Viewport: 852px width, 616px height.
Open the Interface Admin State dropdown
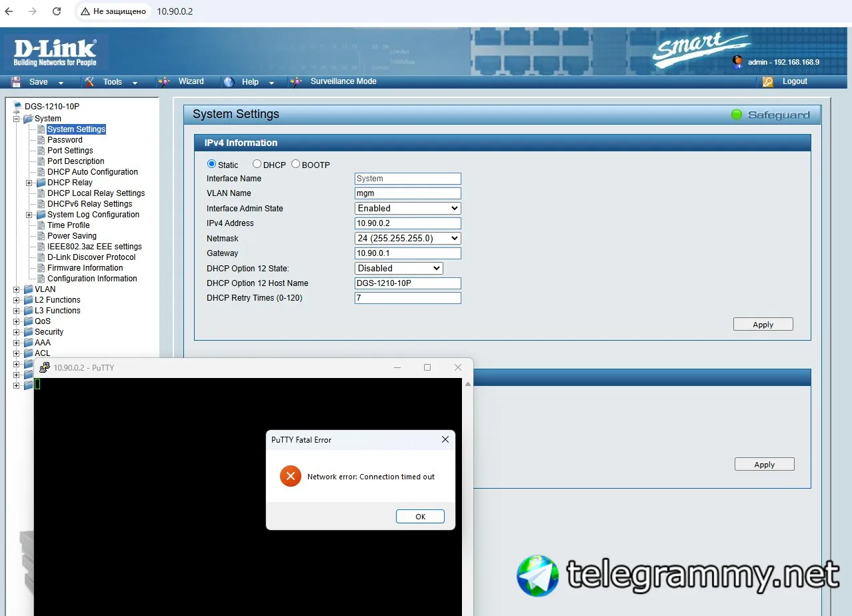tap(407, 208)
